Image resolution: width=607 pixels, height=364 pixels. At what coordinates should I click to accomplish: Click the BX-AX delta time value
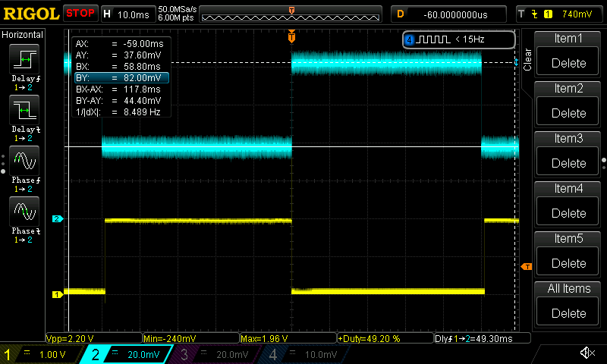coord(142,89)
